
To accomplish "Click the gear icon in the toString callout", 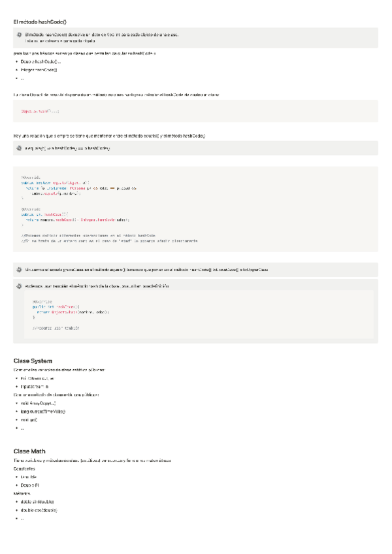I will (19, 286).
